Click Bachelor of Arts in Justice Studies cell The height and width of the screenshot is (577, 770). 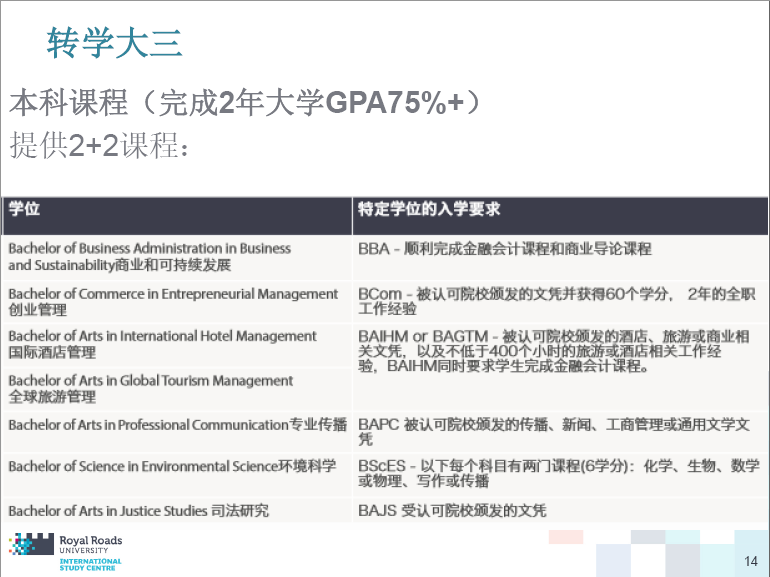(177, 511)
